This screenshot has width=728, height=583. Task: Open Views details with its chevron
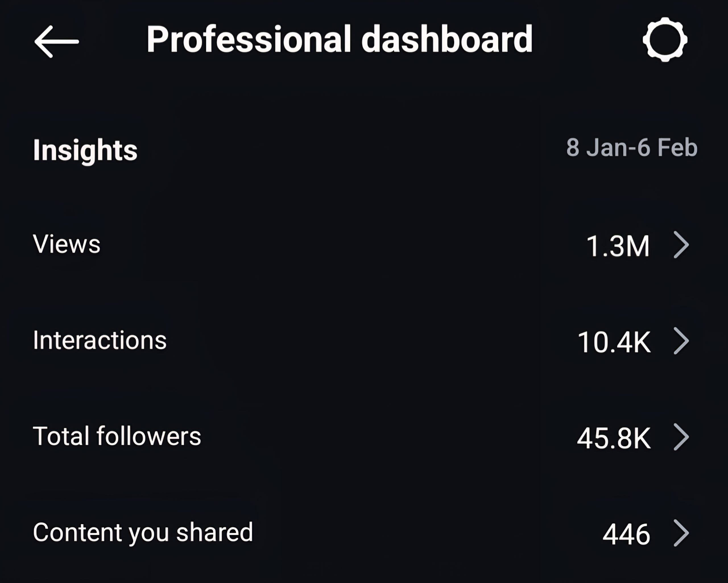click(681, 244)
